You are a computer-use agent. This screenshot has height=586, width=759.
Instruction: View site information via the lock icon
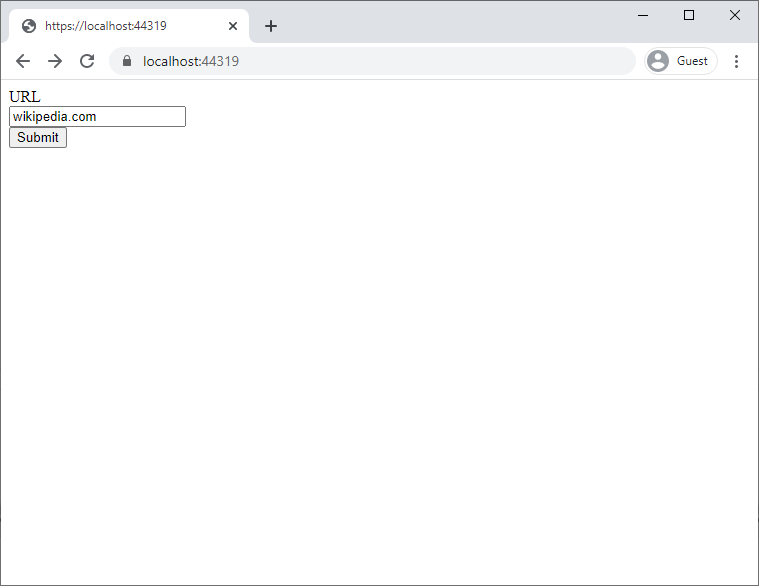127,61
